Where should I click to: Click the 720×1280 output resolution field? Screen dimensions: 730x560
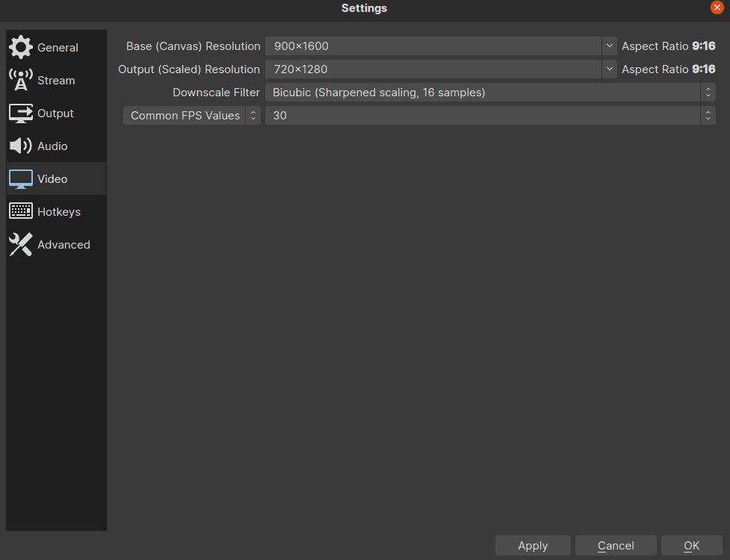click(433, 69)
